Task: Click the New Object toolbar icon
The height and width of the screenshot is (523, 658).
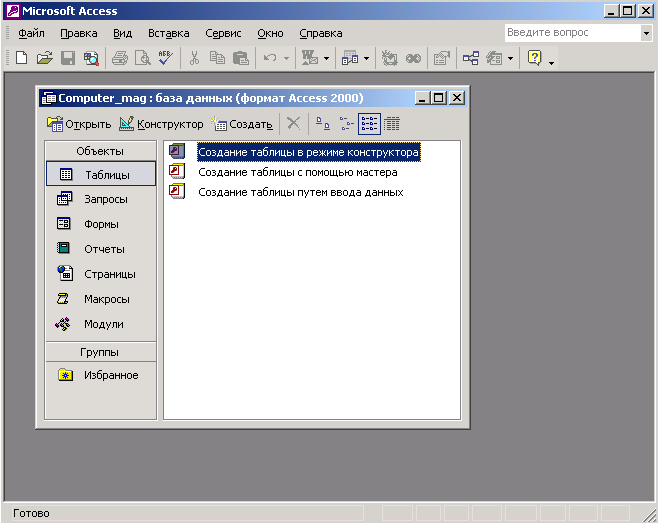Action: 494,58
